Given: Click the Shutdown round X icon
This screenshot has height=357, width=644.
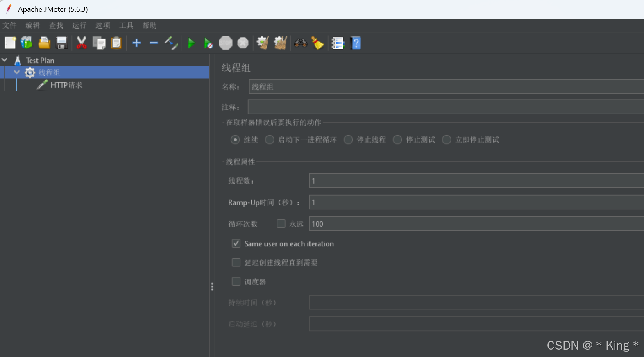Looking at the screenshot, I should click(243, 43).
